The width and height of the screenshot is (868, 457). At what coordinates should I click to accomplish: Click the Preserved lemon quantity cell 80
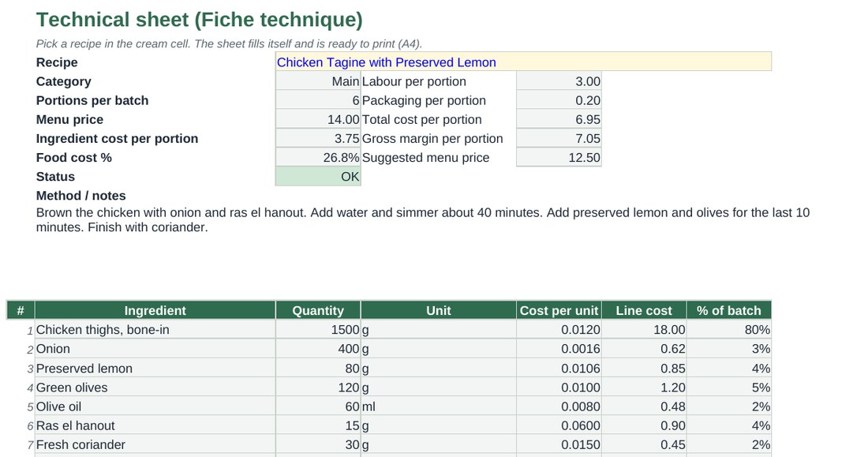[x=318, y=369]
